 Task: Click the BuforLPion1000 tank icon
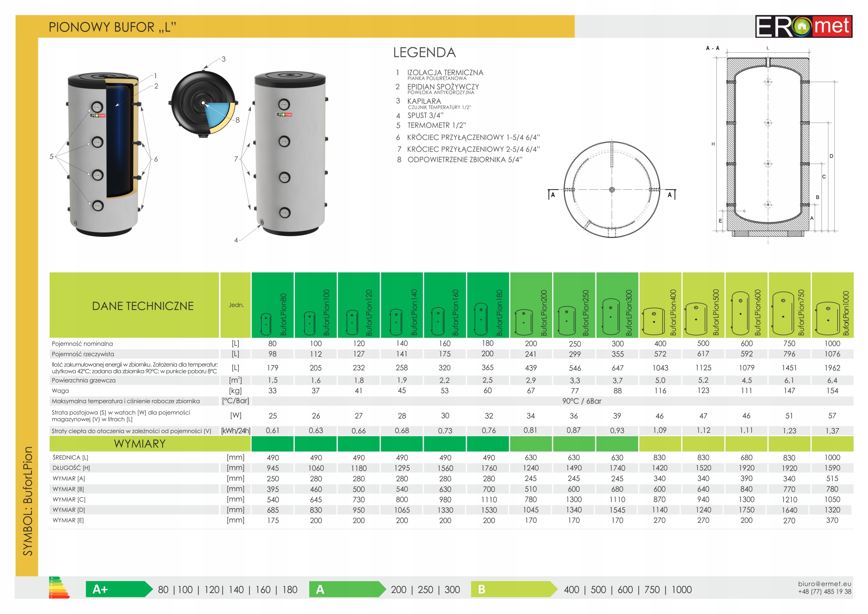click(x=828, y=318)
